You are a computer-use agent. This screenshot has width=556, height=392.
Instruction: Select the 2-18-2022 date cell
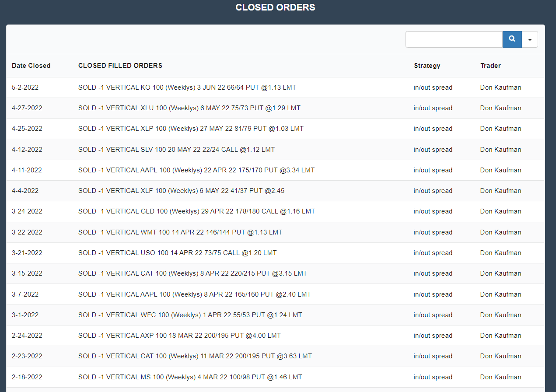click(27, 377)
